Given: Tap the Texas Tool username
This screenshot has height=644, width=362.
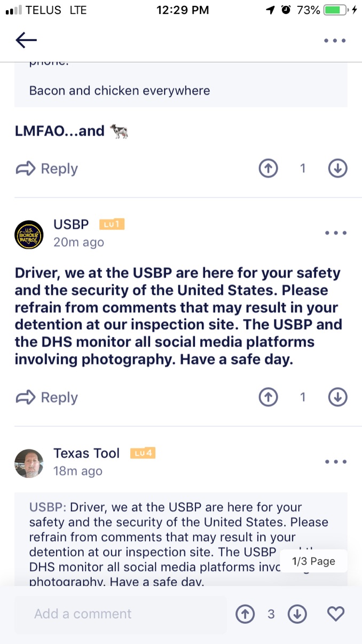Looking at the screenshot, I should pos(86,453).
